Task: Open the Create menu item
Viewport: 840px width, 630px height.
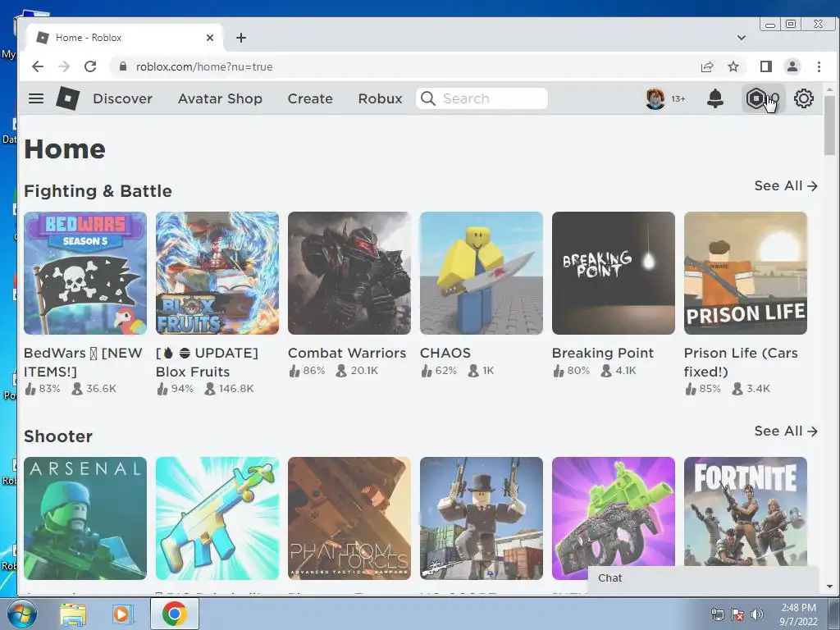Action: [x=310, y=98]
